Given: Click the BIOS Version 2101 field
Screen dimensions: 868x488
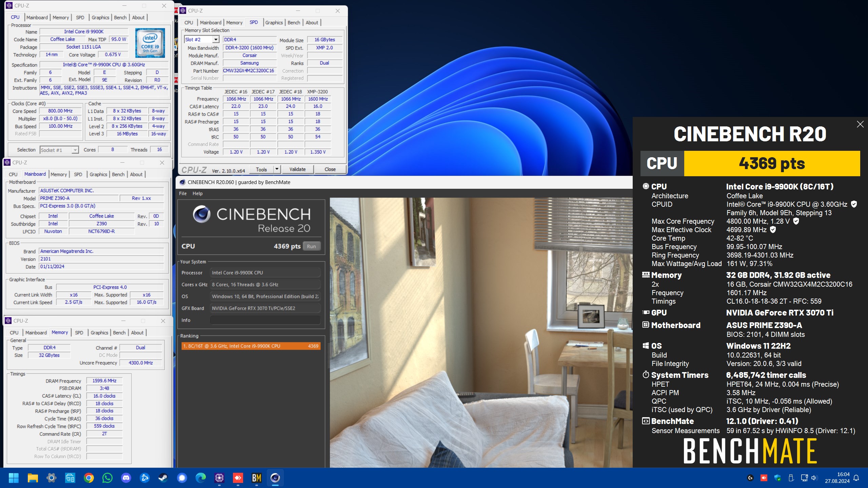Looking at the screenshot, I should pos(101,259).
